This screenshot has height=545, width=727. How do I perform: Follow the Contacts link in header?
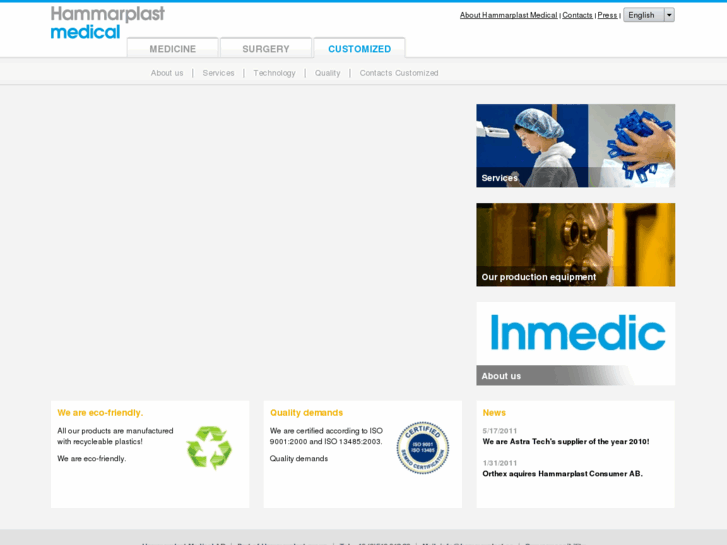pos(577,15)
